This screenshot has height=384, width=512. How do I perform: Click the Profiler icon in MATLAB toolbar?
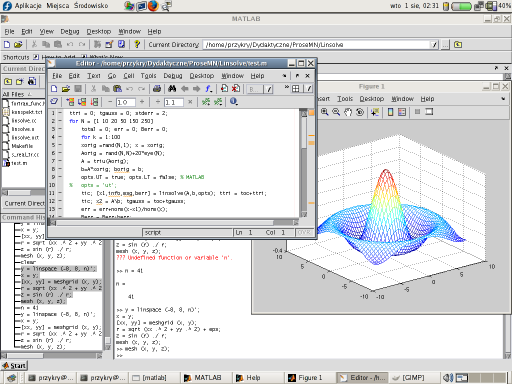tap(121, 44)
